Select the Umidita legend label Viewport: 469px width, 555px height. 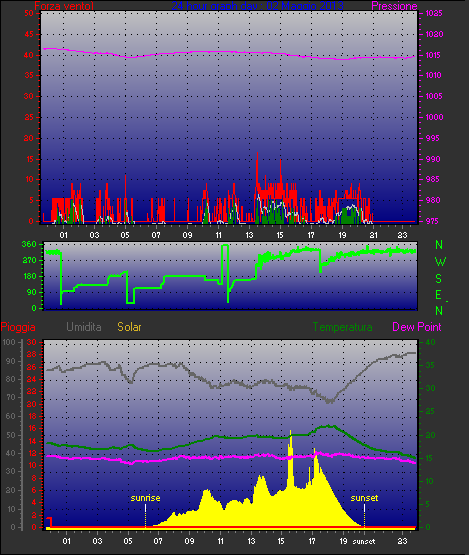(x=84, y=327)
